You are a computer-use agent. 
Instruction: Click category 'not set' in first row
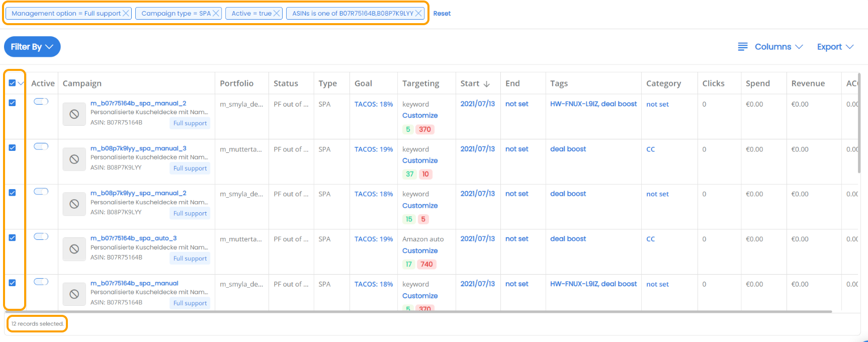point(657,104)
